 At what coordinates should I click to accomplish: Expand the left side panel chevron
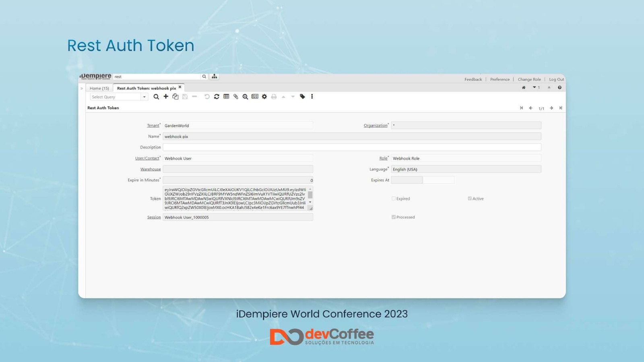tap(82, 88)
